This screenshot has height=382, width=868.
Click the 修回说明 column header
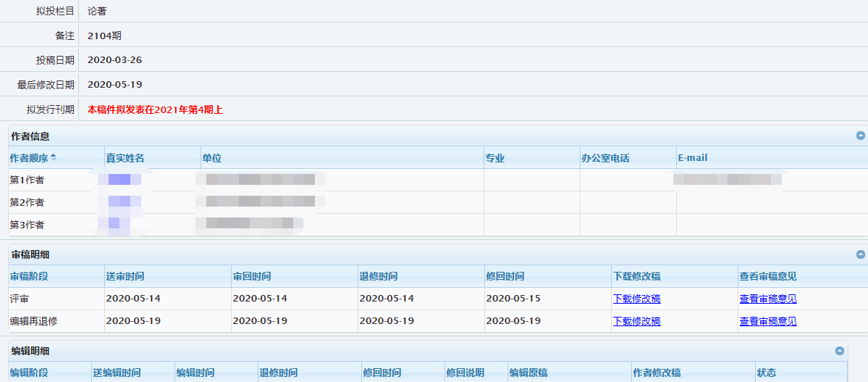pos(465,373)
